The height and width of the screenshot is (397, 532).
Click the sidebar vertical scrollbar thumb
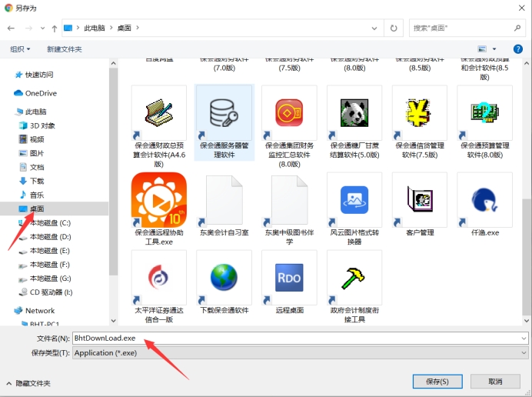(x=113, y=172)
